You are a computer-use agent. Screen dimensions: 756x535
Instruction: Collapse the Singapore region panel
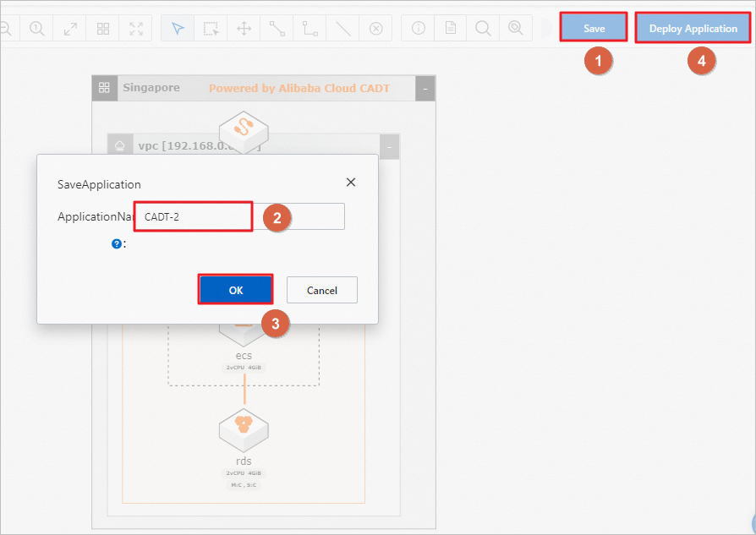(x=425, y=89)
